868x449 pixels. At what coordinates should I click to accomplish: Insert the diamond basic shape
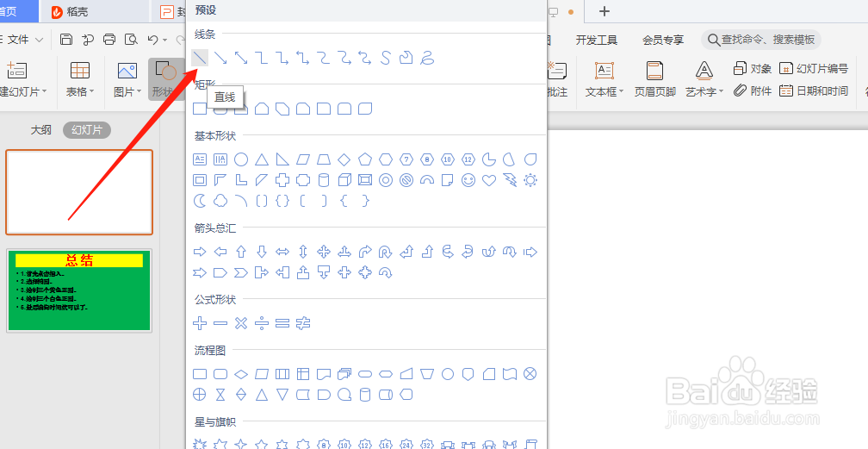(x=344, y=159)
